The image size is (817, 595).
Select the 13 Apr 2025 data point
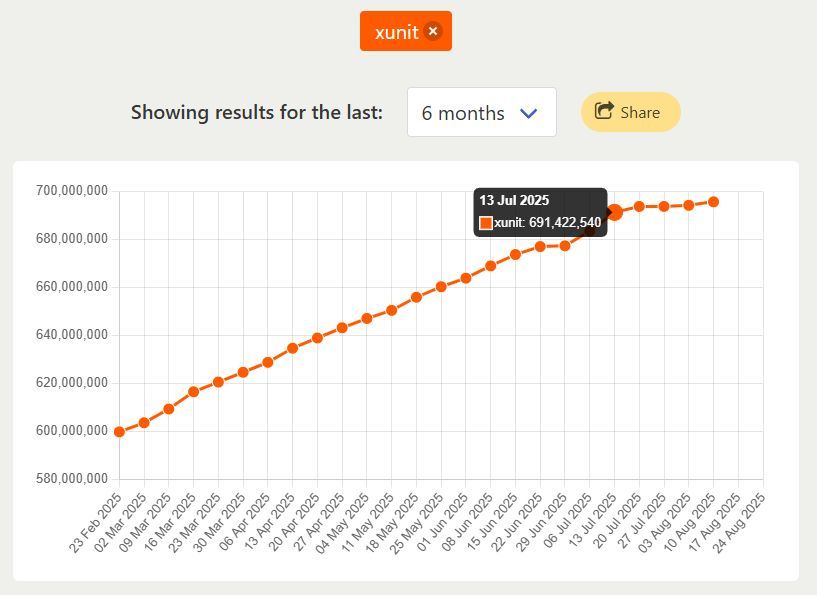(292, 348)
